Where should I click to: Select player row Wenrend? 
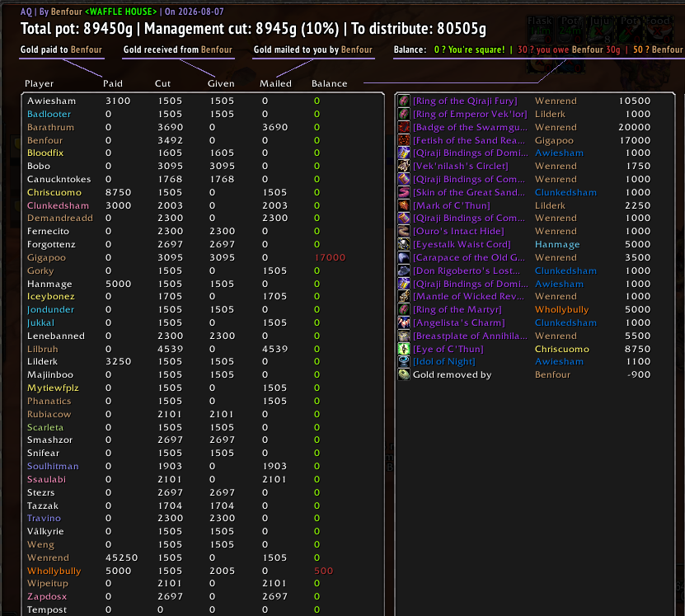pyautogui.click(x=203, y=557)
